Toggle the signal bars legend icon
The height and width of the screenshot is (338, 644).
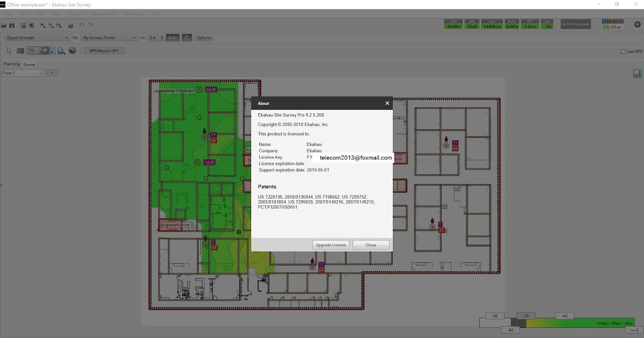pos(638,73)
